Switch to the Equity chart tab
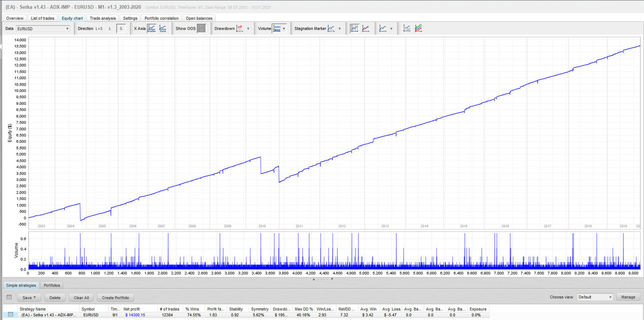The width and height of the screenshot is (644, 320). click(x=72, y=18)
